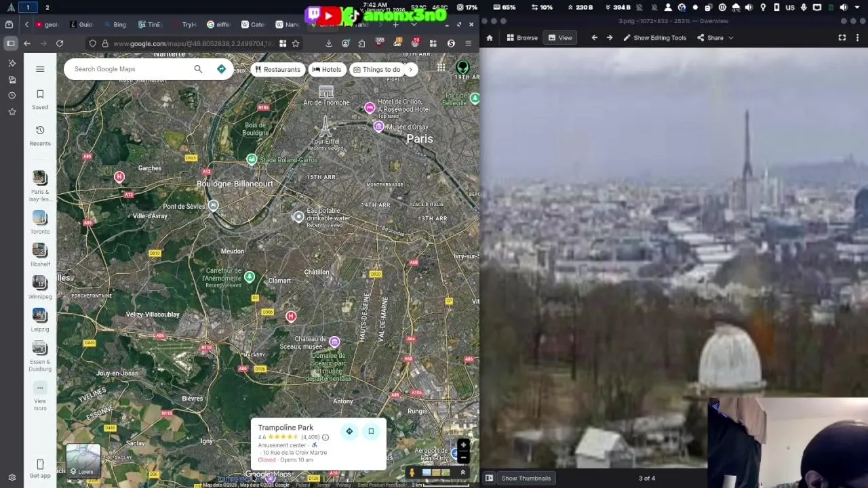Toggle the map Layers view
The width and height of the screenshot is (868, 488).
[83, 461]
